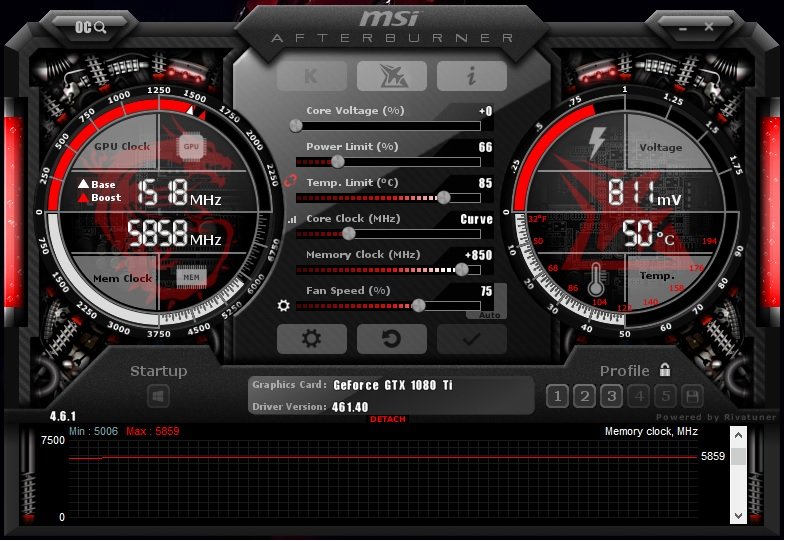785x541 pixels.
Task: Click the monitor scrollbar thumb
Action: tap(738, 456)
